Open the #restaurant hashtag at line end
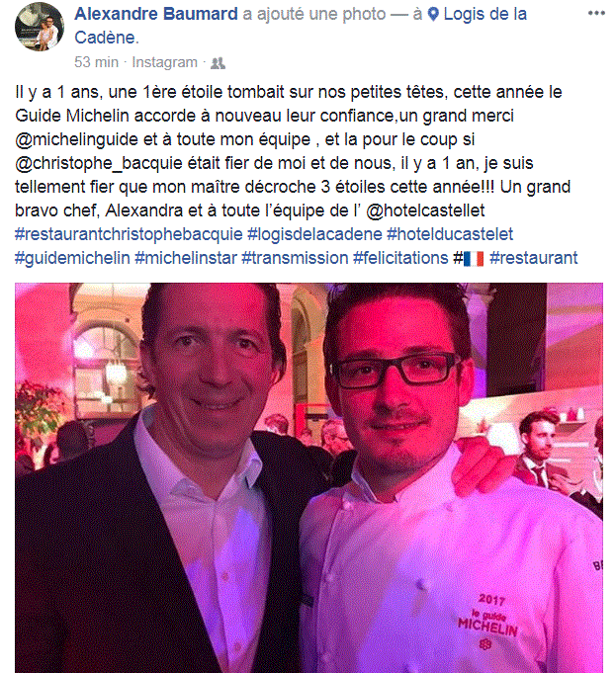 534,258
